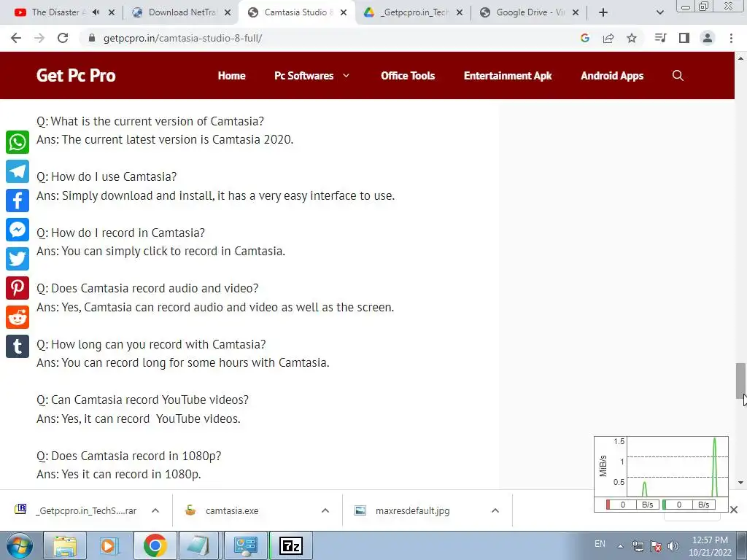Share page via WhatsApp icon

click(x=18, y=142)
